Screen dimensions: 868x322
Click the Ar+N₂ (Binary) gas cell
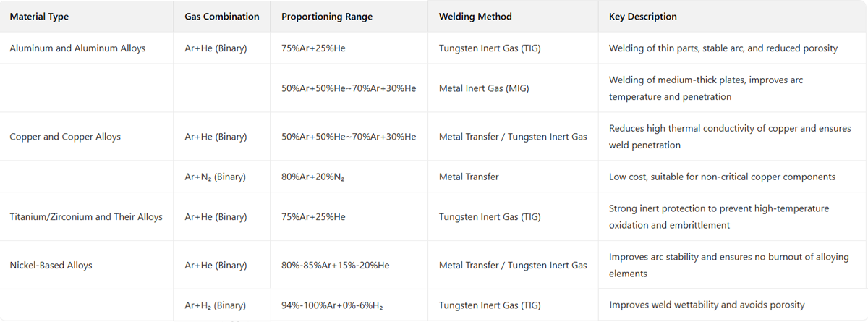[x=215, y=177]
